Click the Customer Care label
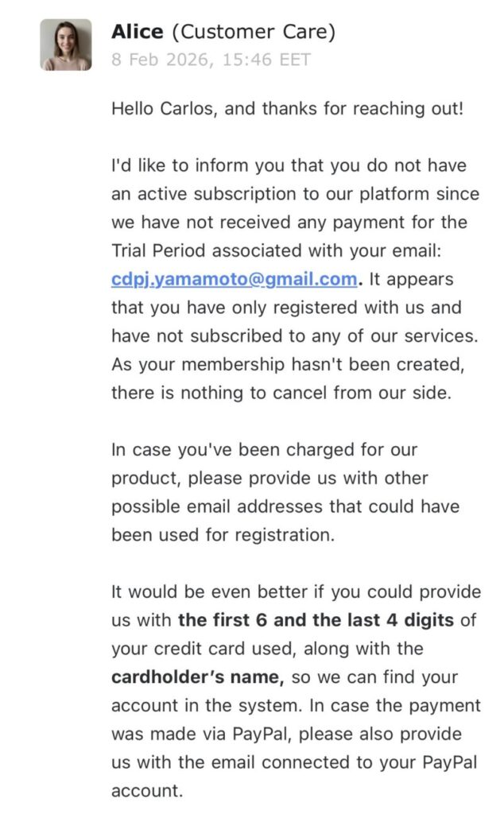 click(x=253, y=32)
